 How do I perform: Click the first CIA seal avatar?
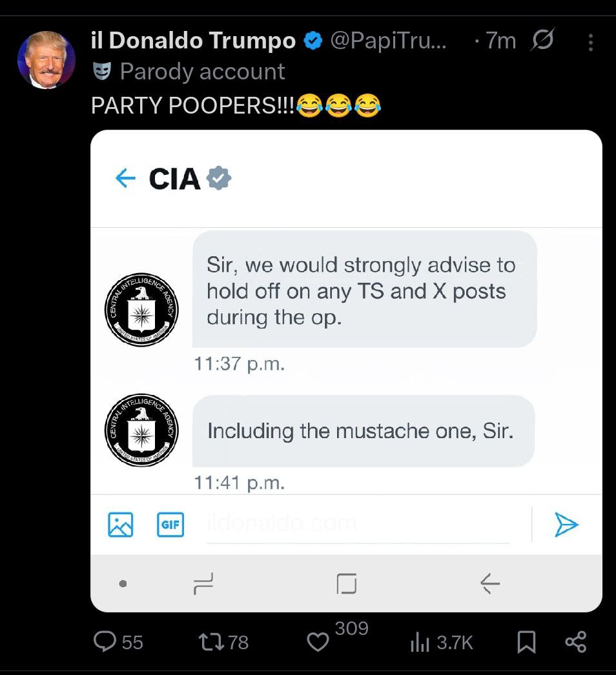pyautogui.click(x=141, y=310)
